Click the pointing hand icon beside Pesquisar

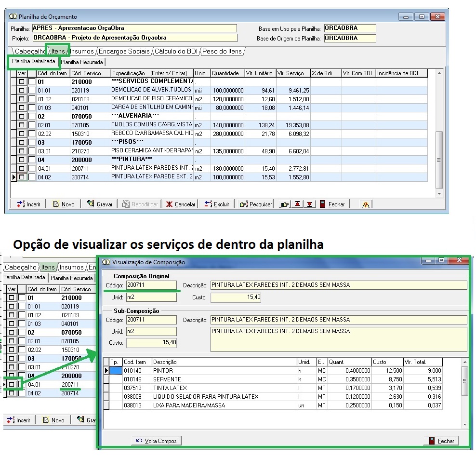(x=285, y=204)
